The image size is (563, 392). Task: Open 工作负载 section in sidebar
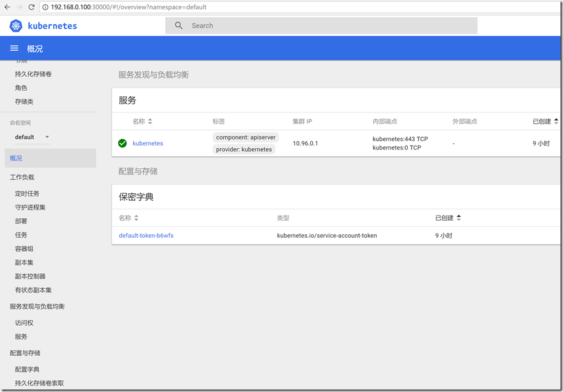pyautogui.click(x=23, y=178)
